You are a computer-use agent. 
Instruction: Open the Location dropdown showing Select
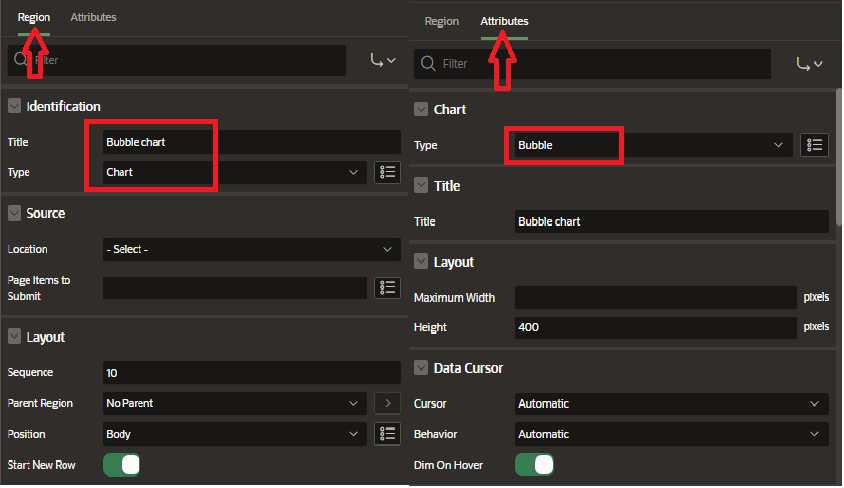[x=251, y=249]
